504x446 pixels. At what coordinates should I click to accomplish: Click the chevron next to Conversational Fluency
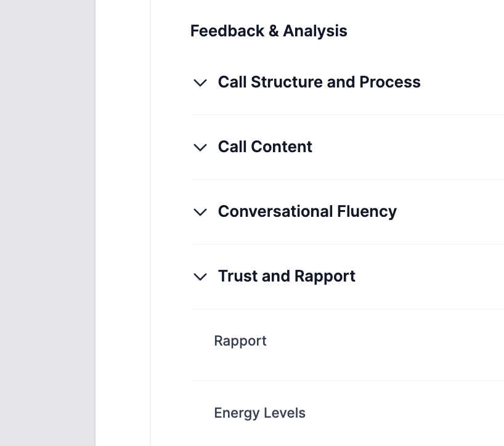200,212
